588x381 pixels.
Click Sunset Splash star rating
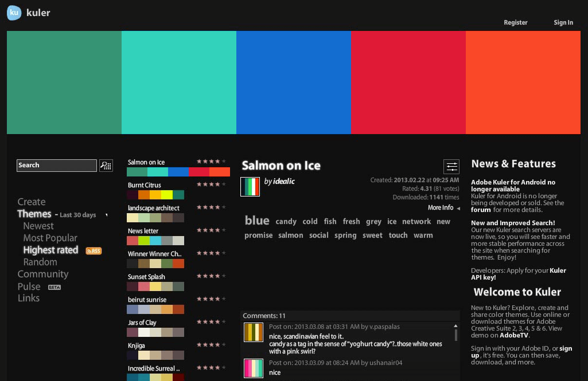(211, 276)
